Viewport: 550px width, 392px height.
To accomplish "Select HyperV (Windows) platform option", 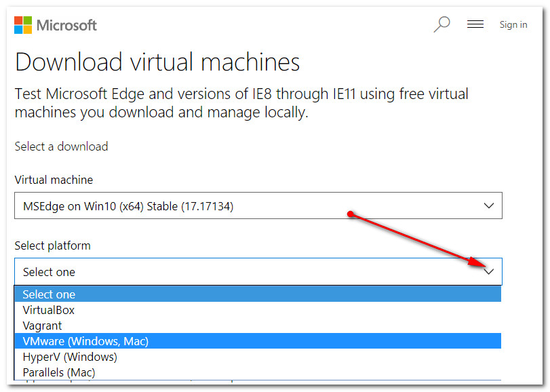I will coord(258,357).
